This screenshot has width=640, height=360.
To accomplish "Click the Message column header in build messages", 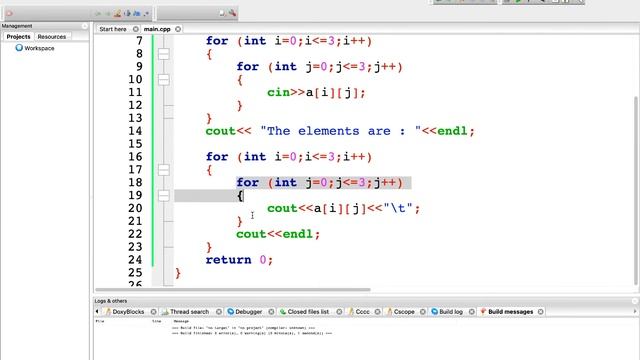I will 181,321.
